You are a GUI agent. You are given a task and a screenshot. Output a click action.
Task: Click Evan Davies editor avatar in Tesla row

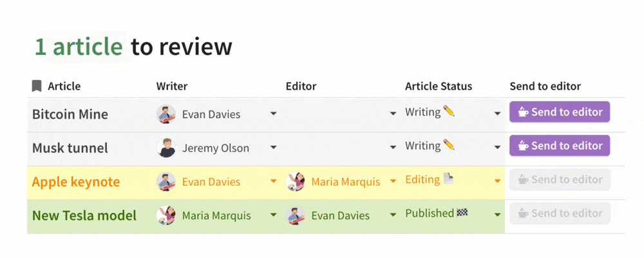296,215
